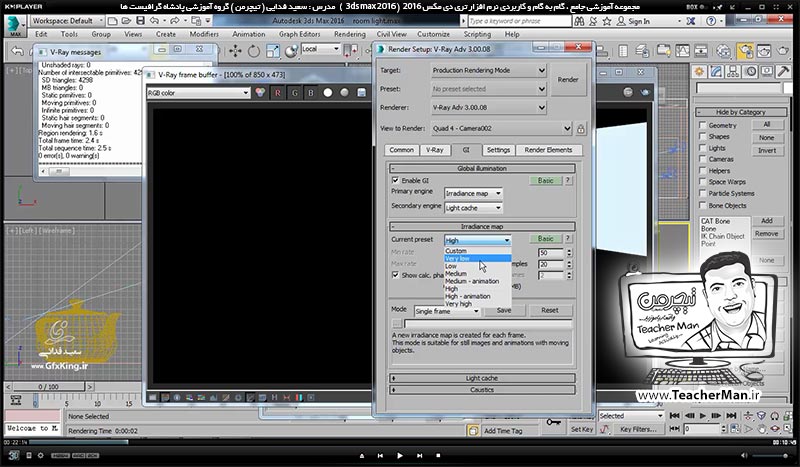This screenshot has height=467, width=800.
Task: Toggle the Space Warps hide category checkbox
Action: [703, 182]
